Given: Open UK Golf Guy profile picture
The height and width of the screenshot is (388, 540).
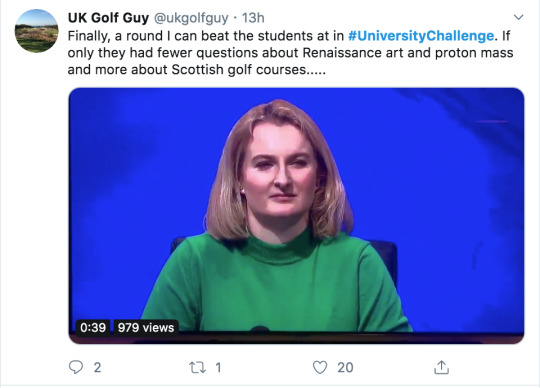Looking at the screenshot, I should point(37,31).
